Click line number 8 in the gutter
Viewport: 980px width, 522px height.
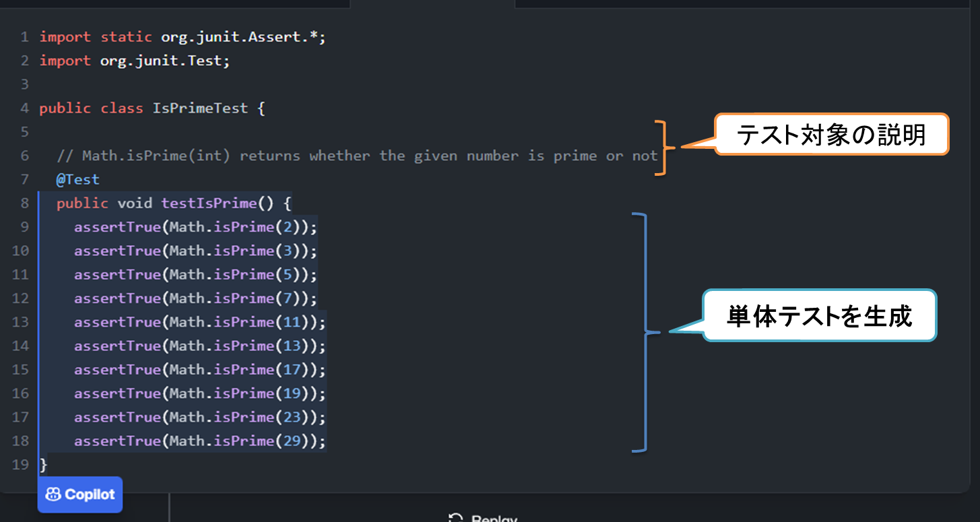pos(24,203)
